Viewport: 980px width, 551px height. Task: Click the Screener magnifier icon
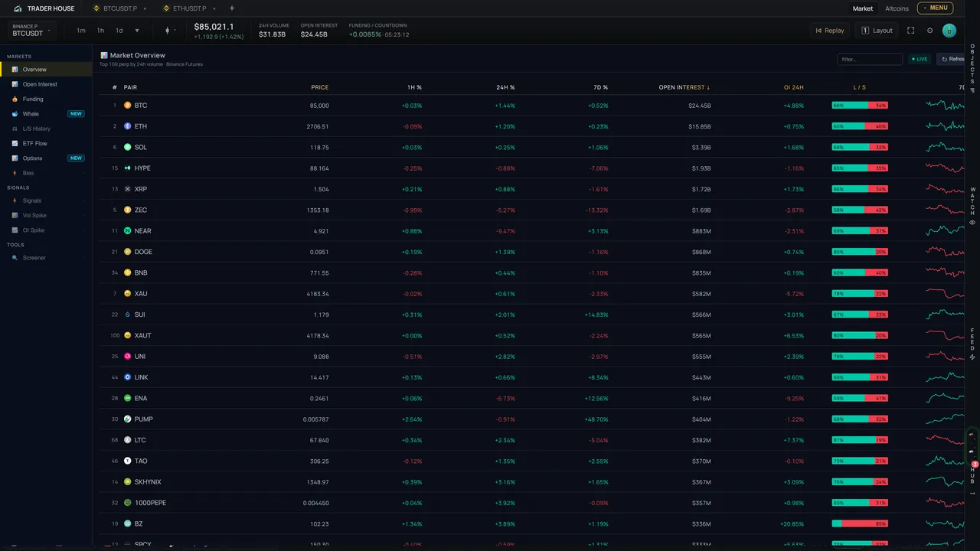[x=15, y=258]
